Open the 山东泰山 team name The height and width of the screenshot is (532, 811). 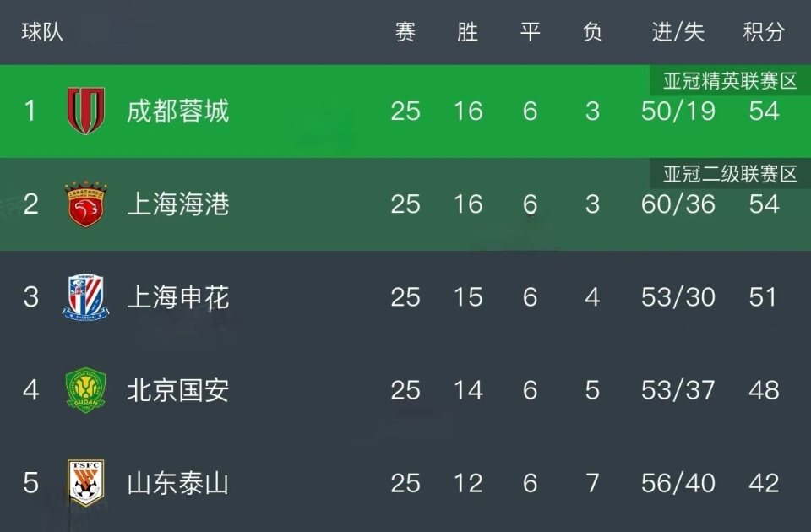tap(178, 483)
